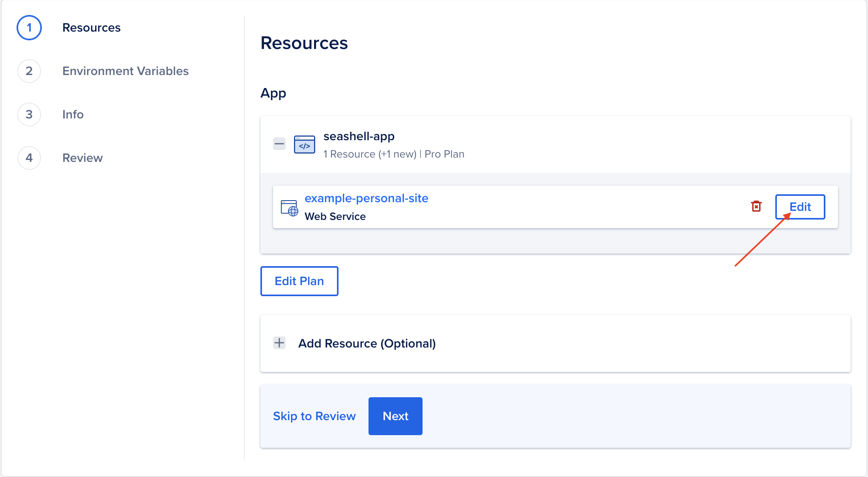Open the Resources step label
This screenshot has width=868, height=477.
point(92,28)
